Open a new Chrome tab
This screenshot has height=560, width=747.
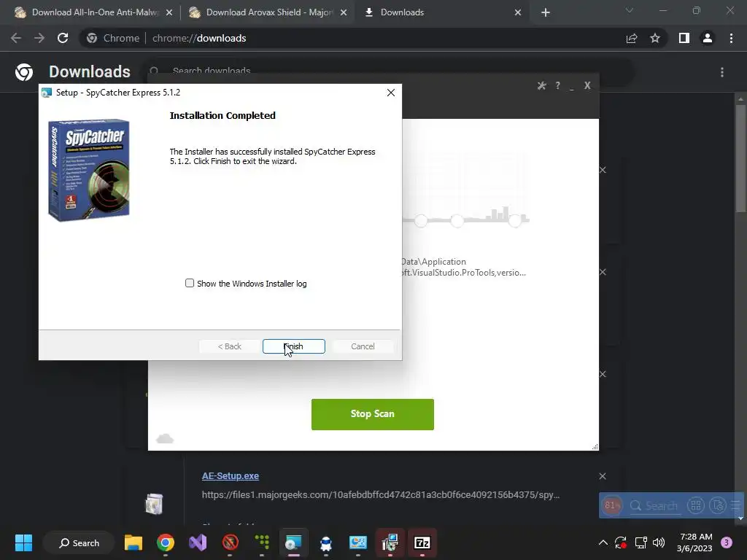(546, 12)
